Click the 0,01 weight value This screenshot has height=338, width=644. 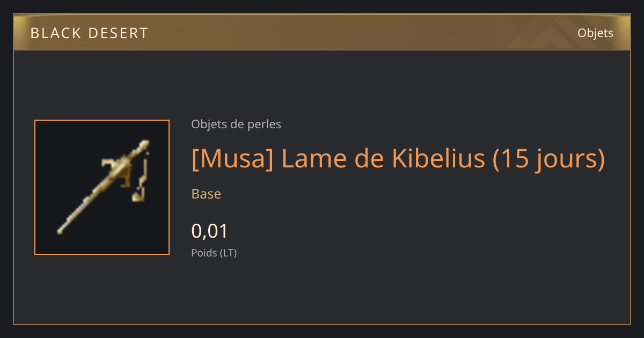(x=210, y=231)
